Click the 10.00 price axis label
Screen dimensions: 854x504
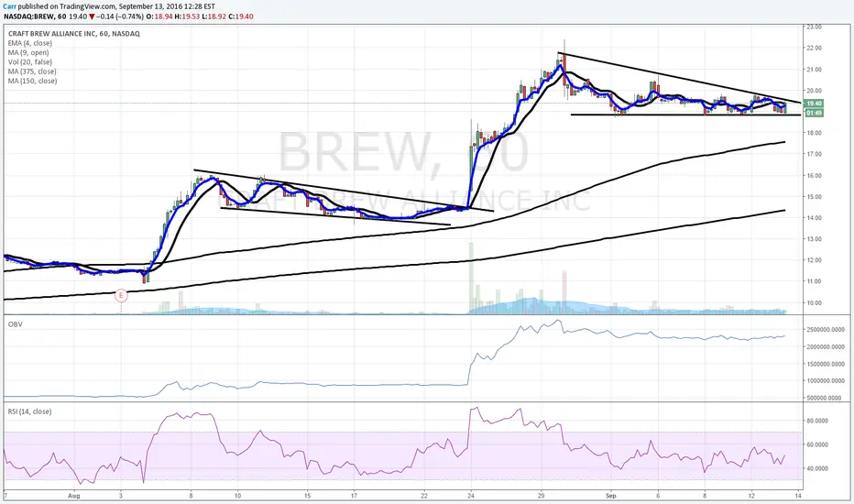pos(815,303)
